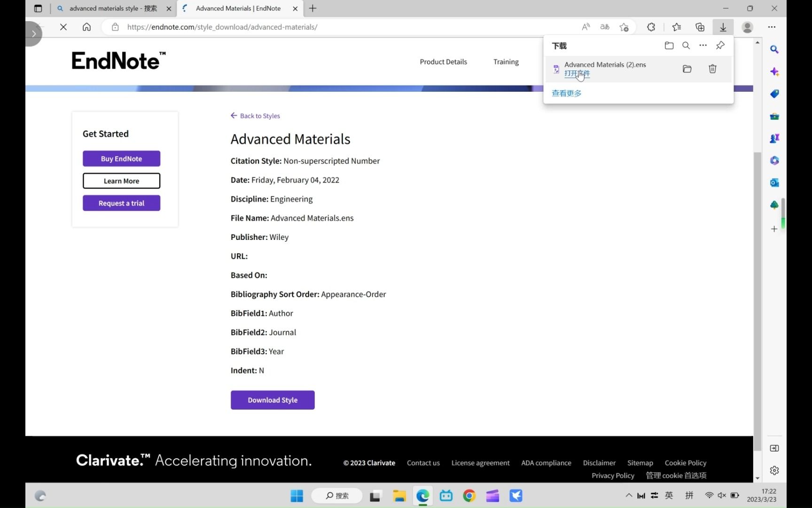Add a sidebar app with plus icon
812x508 pixels.
[x=774, y=229]
